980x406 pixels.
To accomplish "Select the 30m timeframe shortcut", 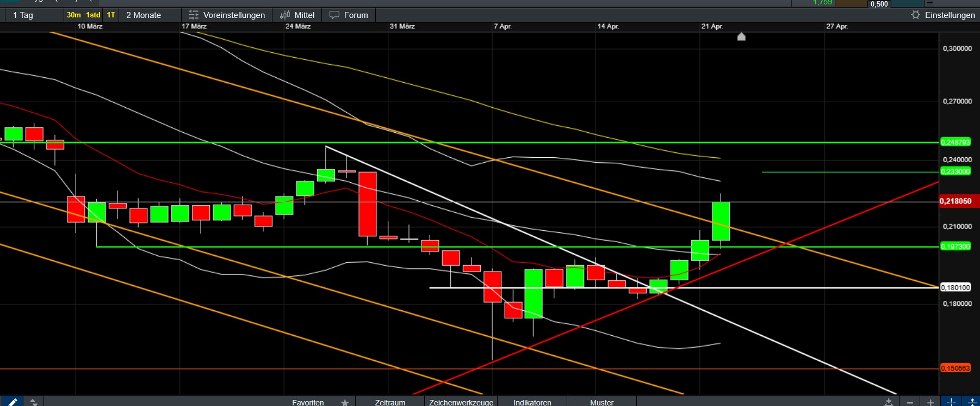I will point(73,15).
